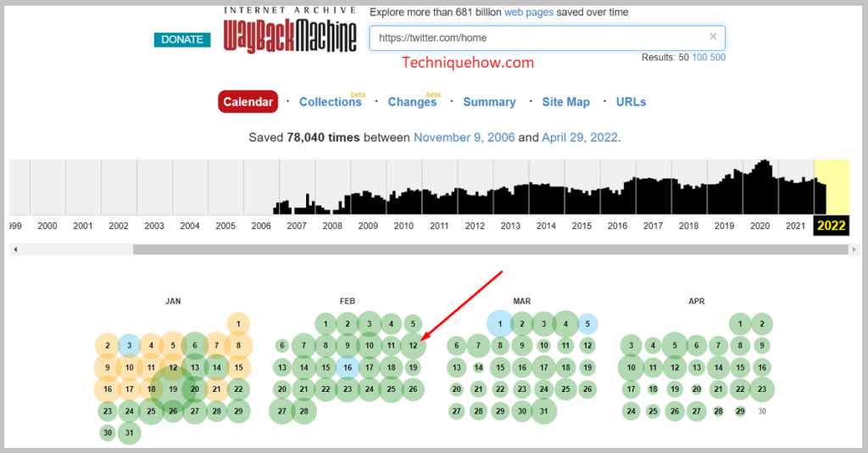Screen dimensions: 868x453
Task: Open March 31 snapshot bubble
Action: pos(543,411)
